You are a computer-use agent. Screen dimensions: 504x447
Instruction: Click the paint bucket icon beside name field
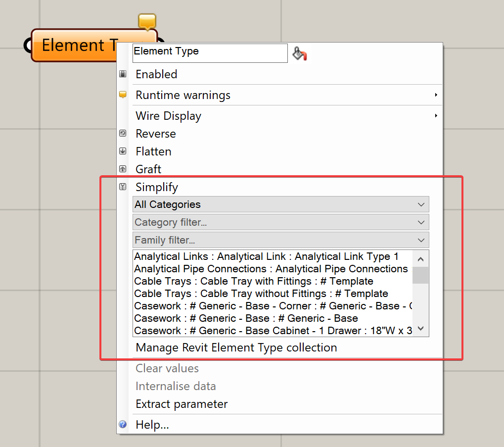tap(300, 53)
